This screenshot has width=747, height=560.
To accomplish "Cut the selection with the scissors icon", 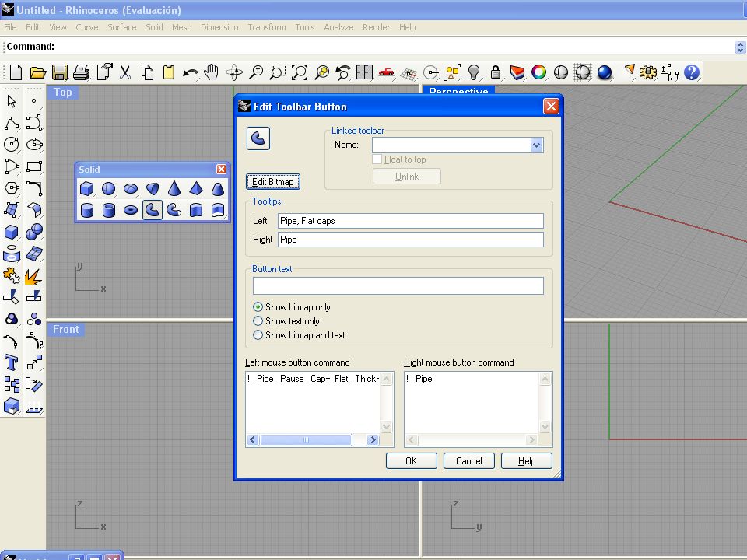I will point(125,72).
